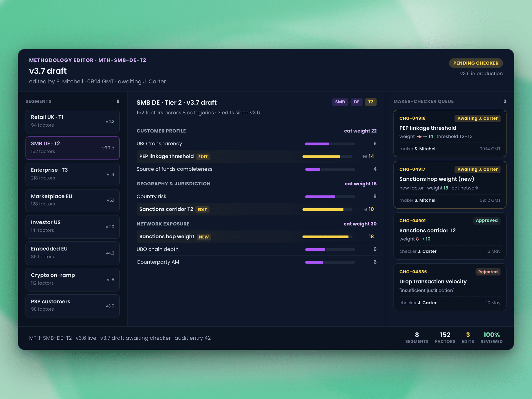Screen dimensions: 532x399
Task: Open the Enterprise · T3 segment
Action: pos(73,174)
